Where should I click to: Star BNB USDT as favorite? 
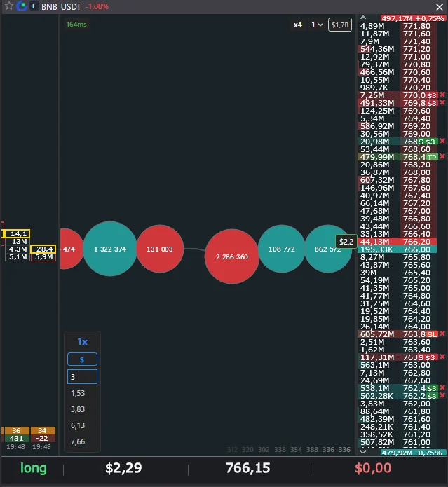tap(9, 6)
